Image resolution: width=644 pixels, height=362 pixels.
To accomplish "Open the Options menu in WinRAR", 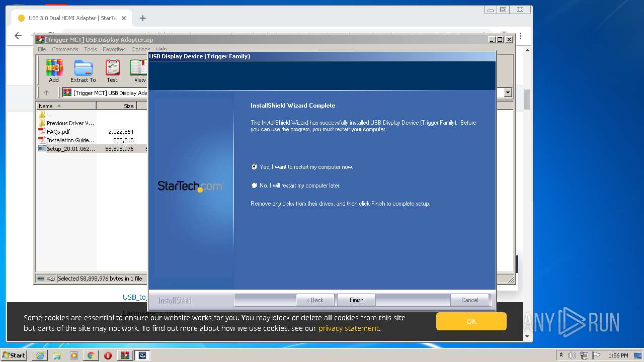I will [140, 49].
